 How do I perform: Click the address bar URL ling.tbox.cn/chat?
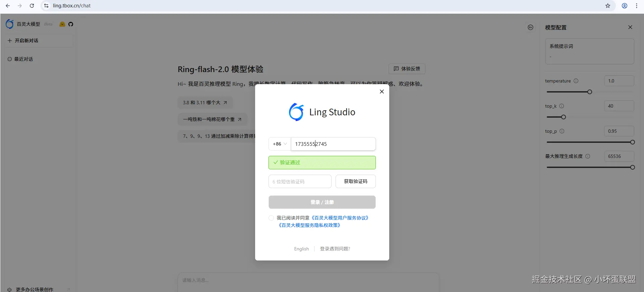click(72, 6)
